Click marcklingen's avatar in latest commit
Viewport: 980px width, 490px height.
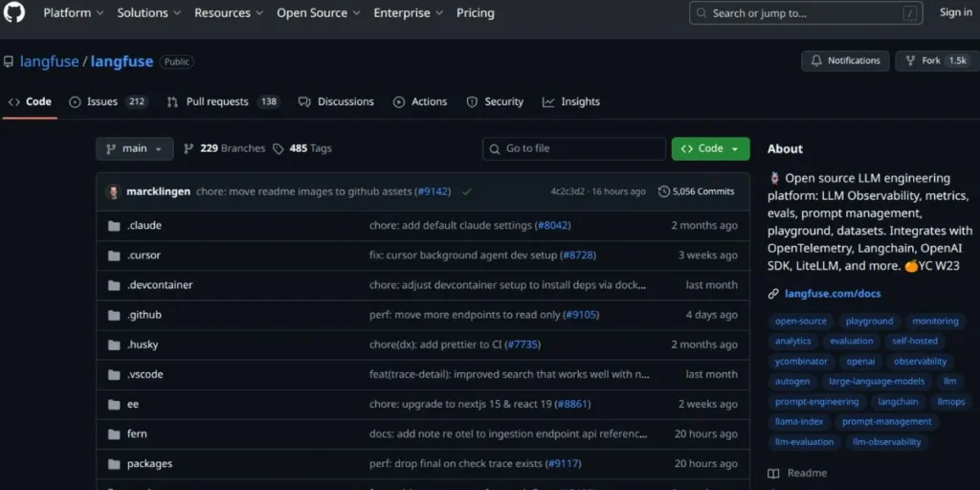click(113, 191)
